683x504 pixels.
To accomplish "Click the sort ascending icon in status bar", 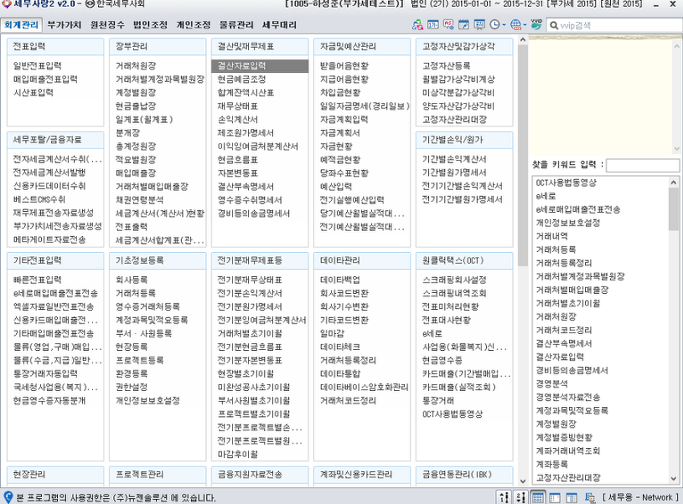I will click(504, 497).
